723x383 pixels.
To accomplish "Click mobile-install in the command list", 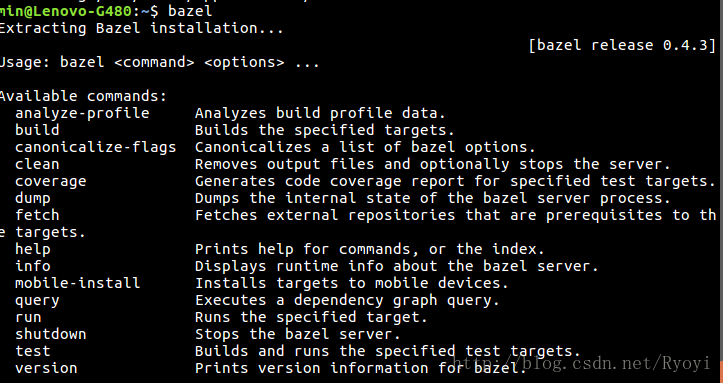I will point(77,283).
